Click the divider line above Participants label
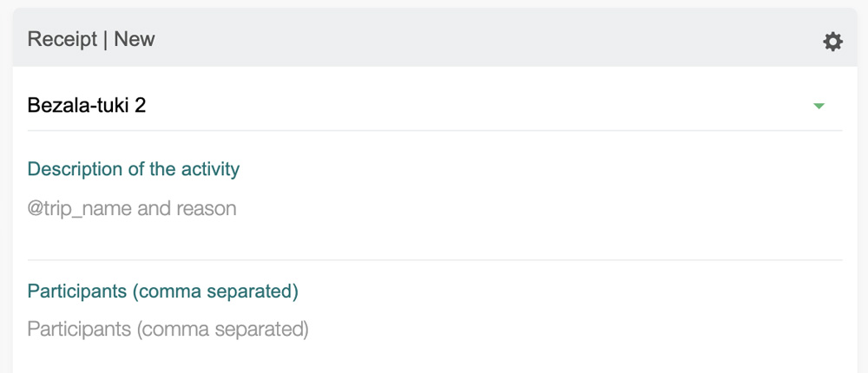 pyautogui.click(x=434, y=259)
